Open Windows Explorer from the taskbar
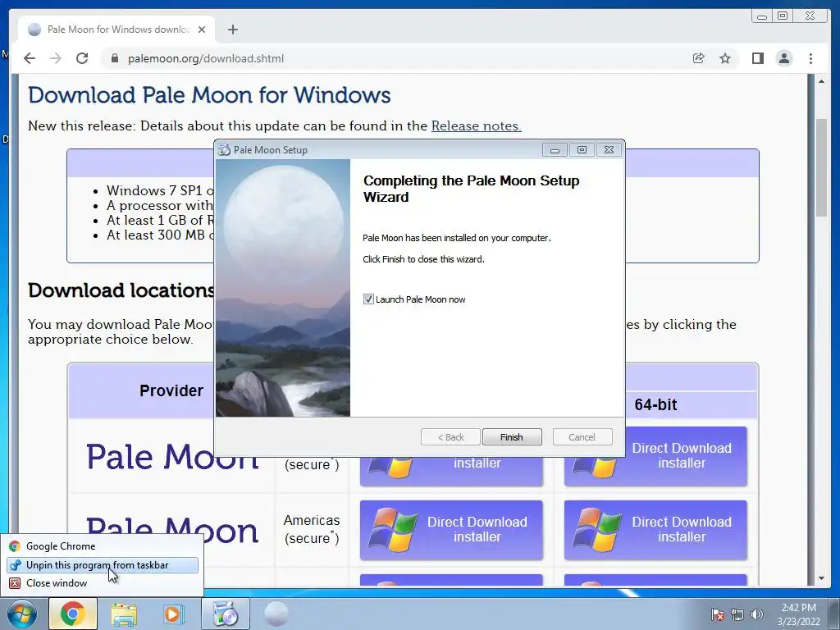The height and width of the screenshot is (630, 840). tap(124, 614)
